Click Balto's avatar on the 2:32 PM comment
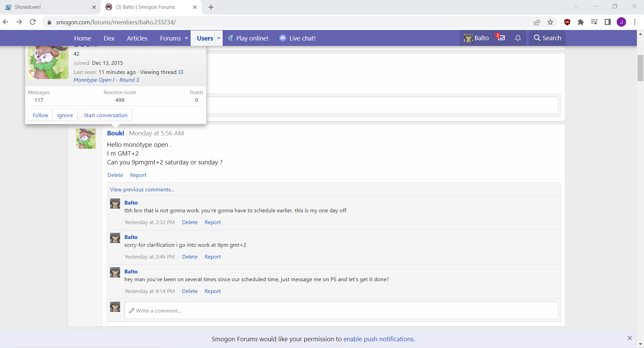Viewport: 644px width, 348px height. pyautogui.click(x=115, y=204)
